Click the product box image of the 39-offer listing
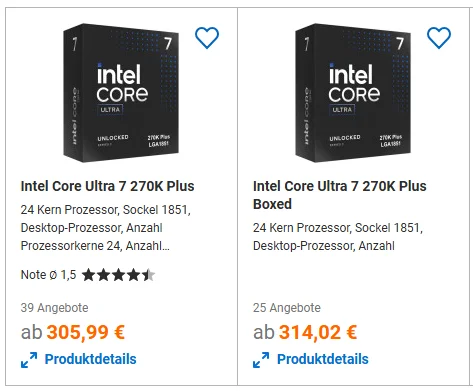 click(121, 93)
